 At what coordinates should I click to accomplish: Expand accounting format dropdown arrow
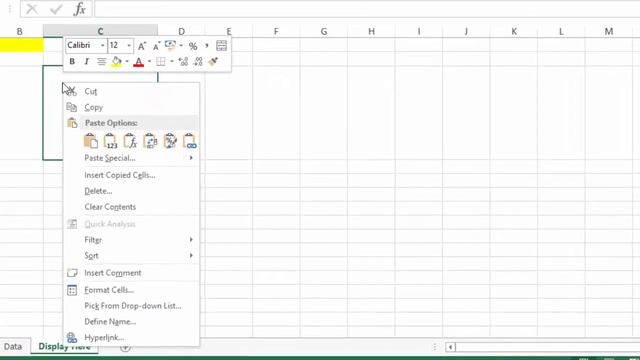coord(181,46)
